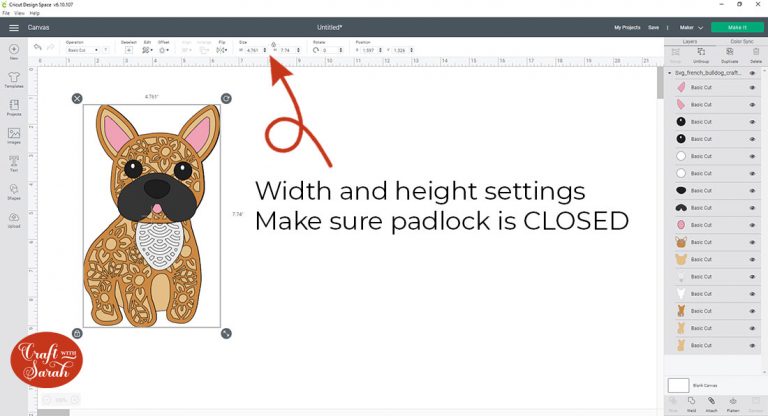
Task: Click the Blank Canvas swatch
Action: click(678, 386)
